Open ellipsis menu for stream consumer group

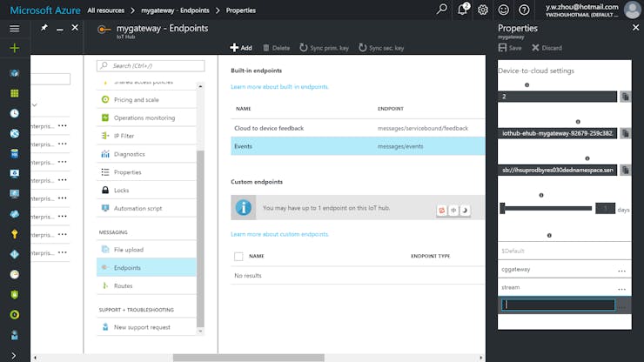click(621, 287)
